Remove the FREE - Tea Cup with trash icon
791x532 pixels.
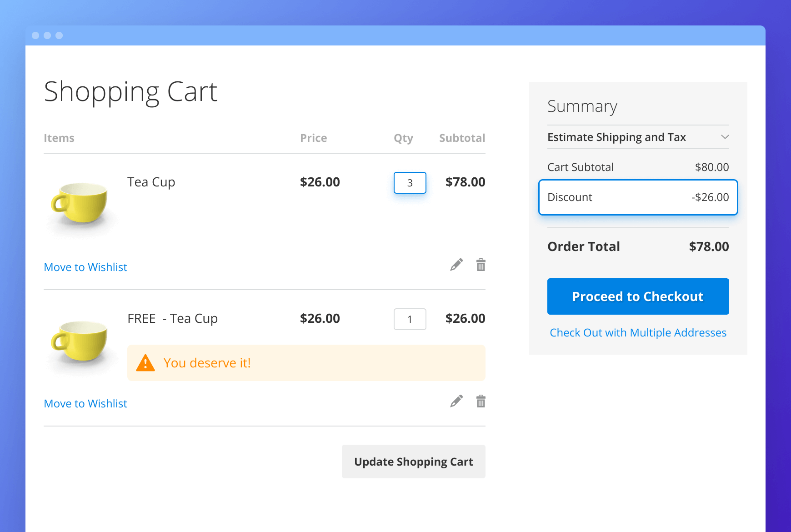click(481, 401)
